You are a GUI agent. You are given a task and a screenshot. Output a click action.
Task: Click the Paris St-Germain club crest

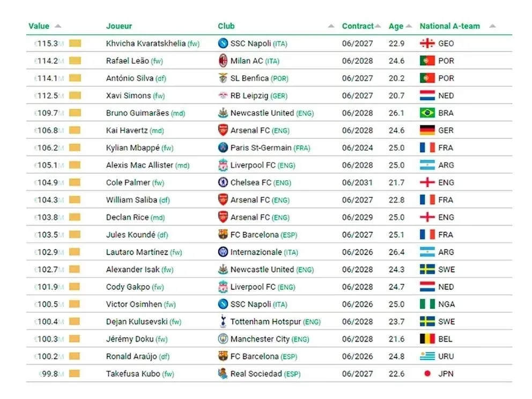coord(223,147)
